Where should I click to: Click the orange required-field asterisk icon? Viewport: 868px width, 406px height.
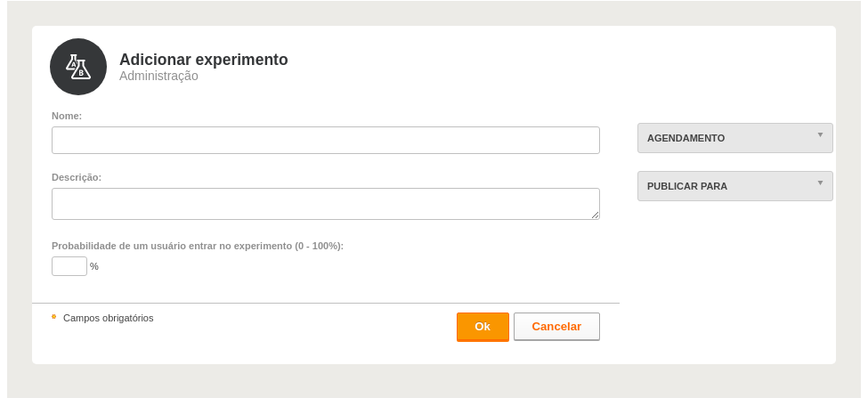(x=54, y=317)
